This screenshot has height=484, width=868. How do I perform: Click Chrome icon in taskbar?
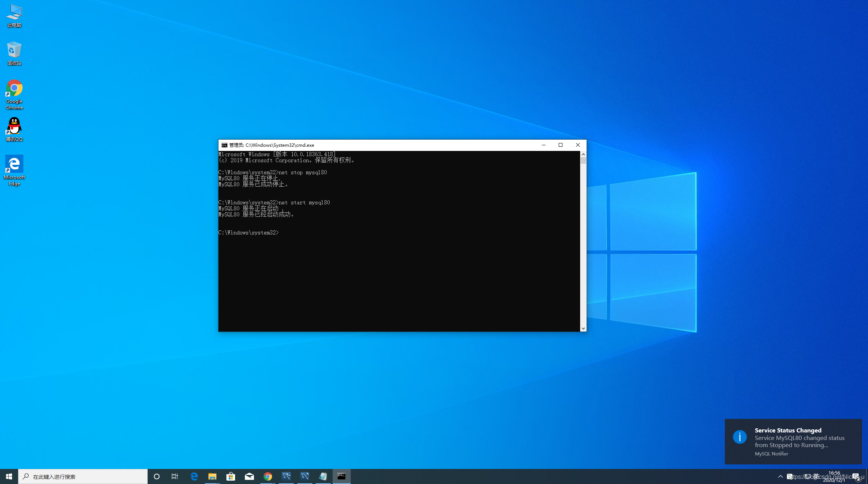267,476
